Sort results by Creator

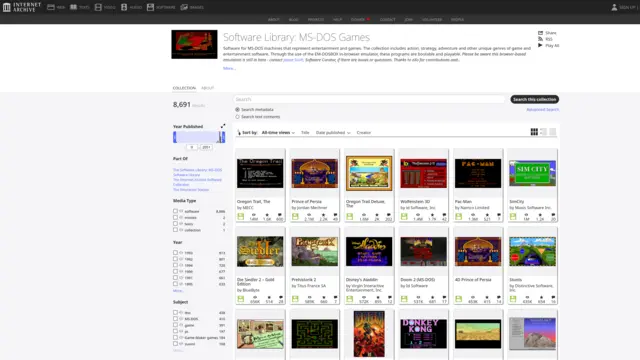tap(364, 133)
